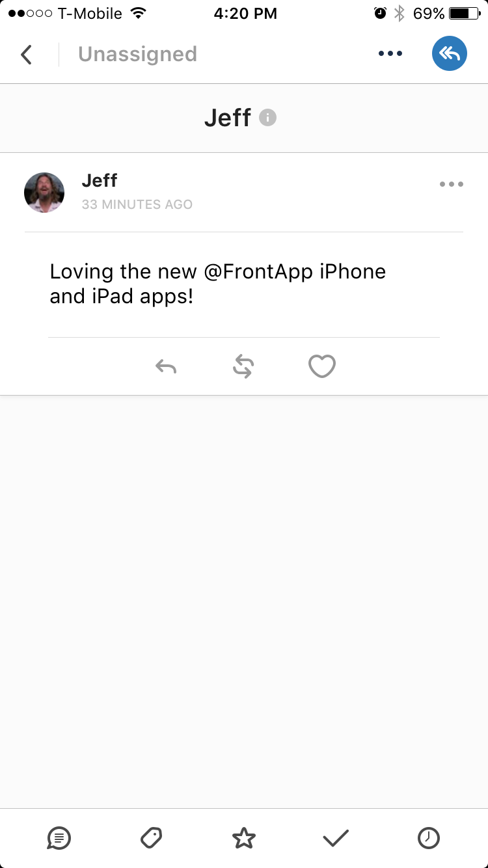Go back using the left chevron
This screenshot has height=868, width=488.
26,55
